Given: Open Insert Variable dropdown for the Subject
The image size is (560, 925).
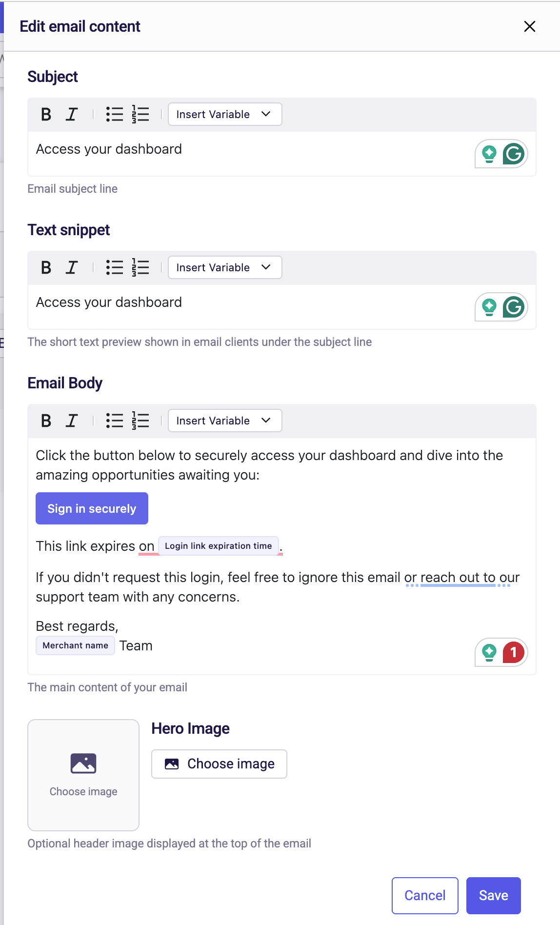Looking at the screenshot, I should click(224, 114).
